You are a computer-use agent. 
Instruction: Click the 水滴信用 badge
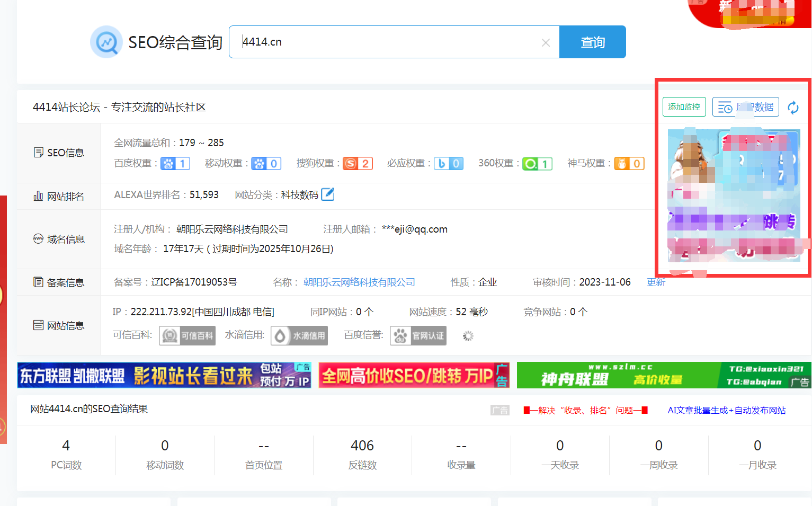299,335
